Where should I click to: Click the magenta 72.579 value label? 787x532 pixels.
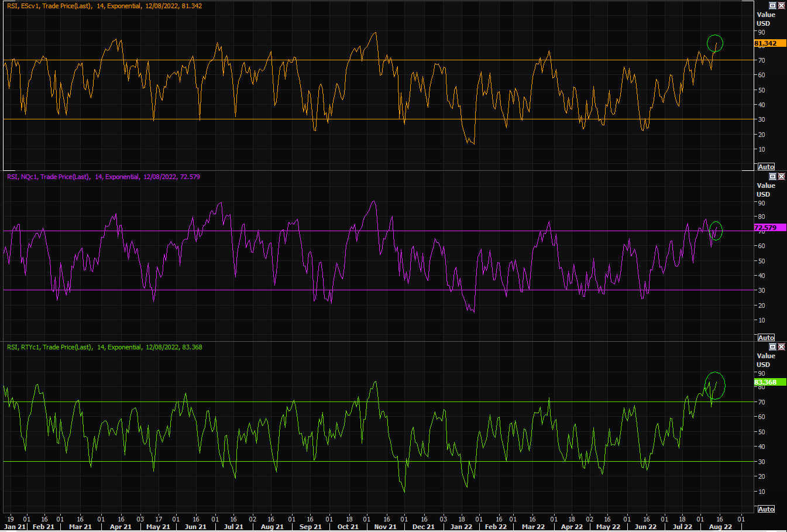[x=769, y=228]
